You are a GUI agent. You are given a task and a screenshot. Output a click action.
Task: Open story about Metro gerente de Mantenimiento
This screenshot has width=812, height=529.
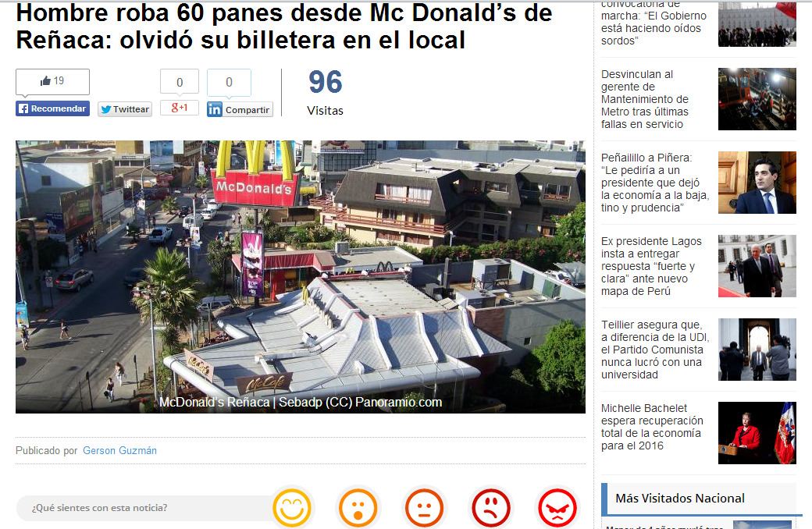(x=645, y=99)
